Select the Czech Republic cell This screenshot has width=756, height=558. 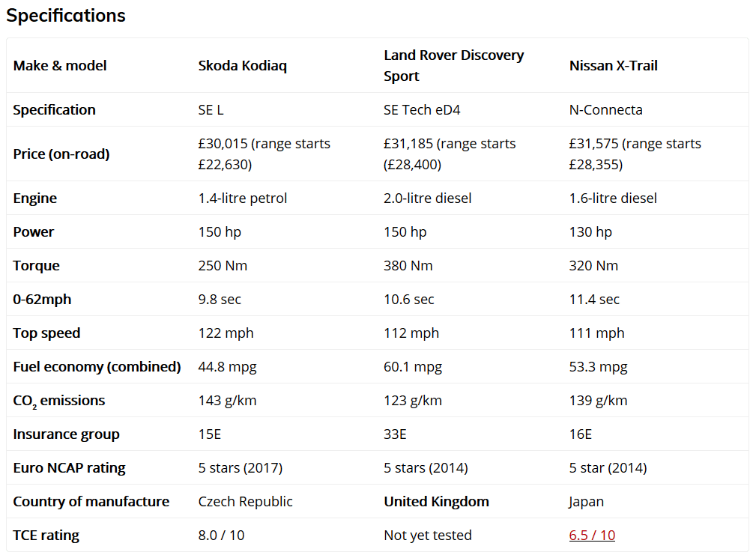(246, 502)
